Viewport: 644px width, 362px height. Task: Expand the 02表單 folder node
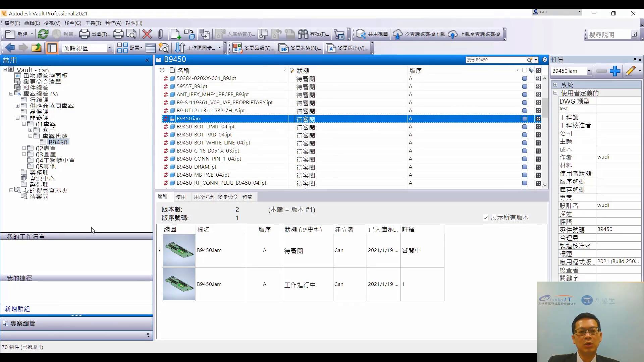point(24,148)
